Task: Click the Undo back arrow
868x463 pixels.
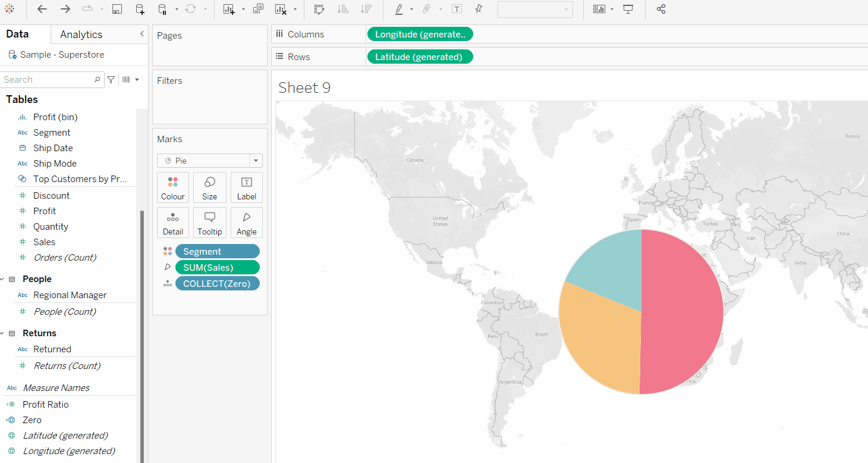Action: 42,9
